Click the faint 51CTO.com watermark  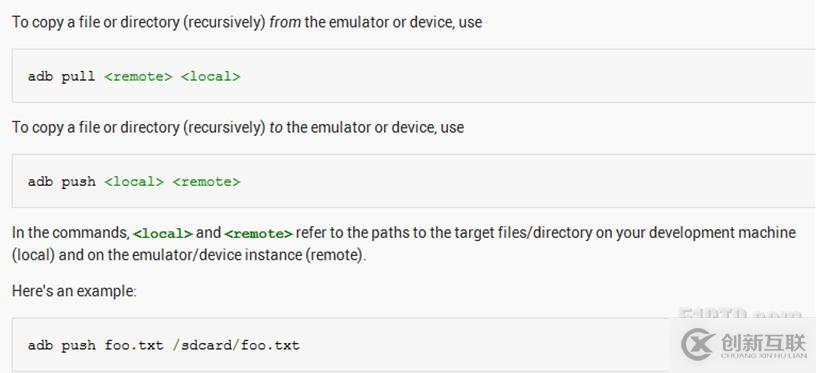pos(741,314)
